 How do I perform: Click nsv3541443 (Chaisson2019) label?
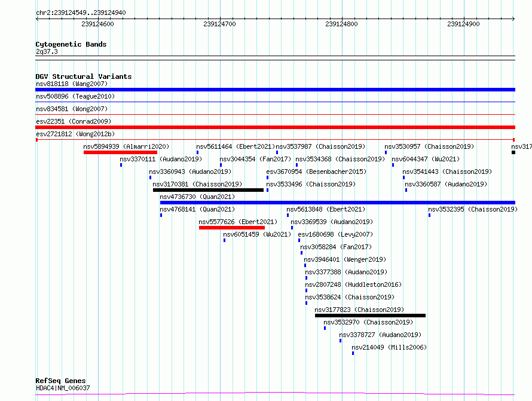point(447,172)
